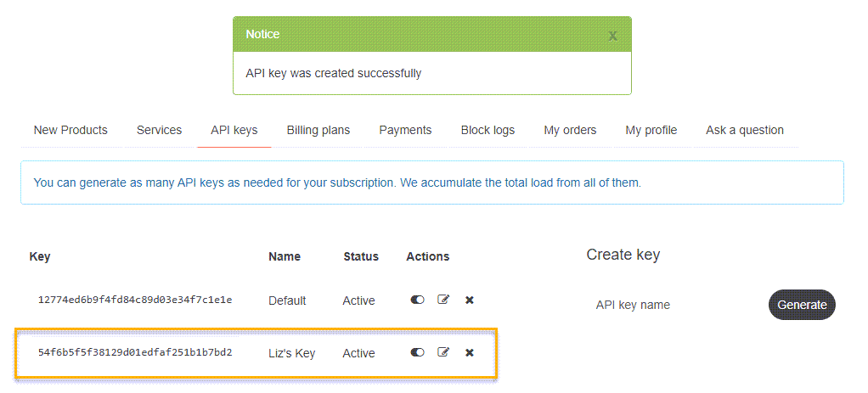
Task: Click the Liz's Key name
Action: 291,353
